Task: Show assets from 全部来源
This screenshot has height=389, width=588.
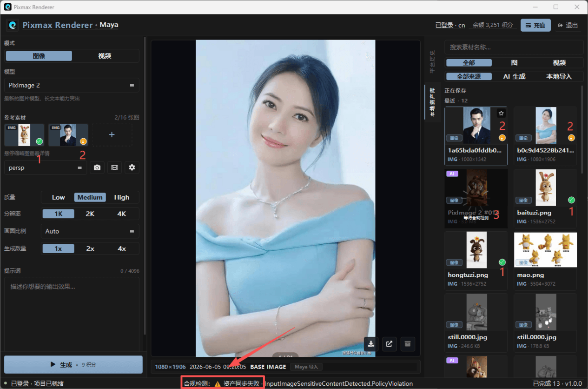Action: [x=469, y=76]
